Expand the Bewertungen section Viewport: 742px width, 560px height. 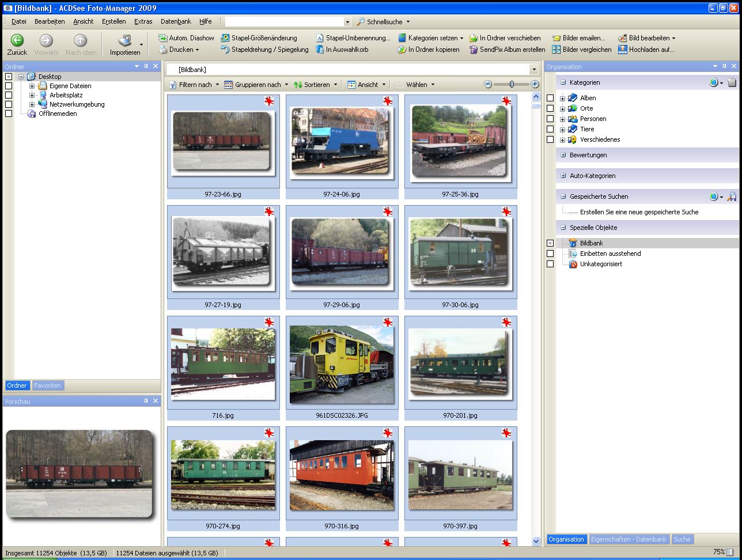pyautogui.click(x=563, y=155)
